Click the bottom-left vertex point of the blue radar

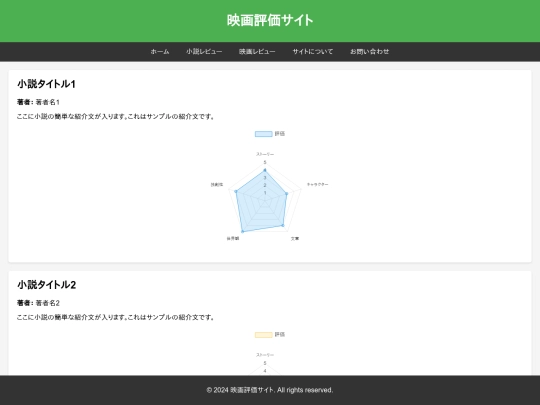[242, 231]
